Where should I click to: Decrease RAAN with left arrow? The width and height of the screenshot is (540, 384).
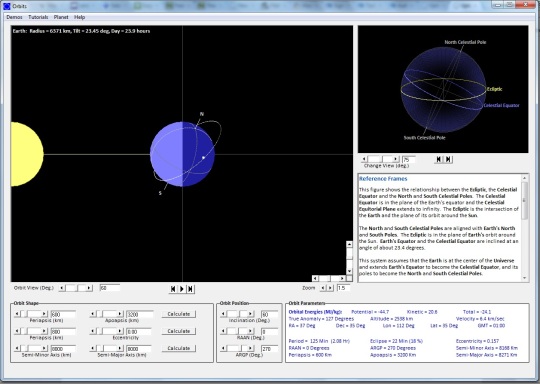tap(223, 331)
